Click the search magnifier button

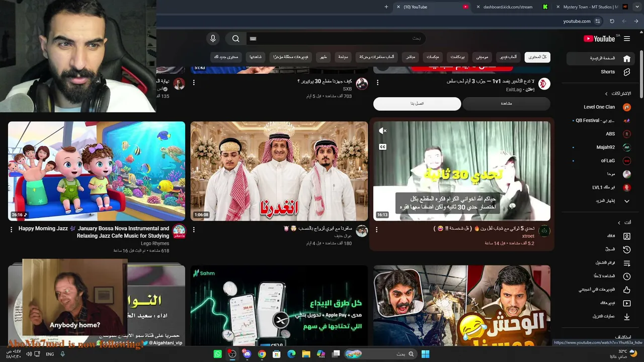[235, 39]
